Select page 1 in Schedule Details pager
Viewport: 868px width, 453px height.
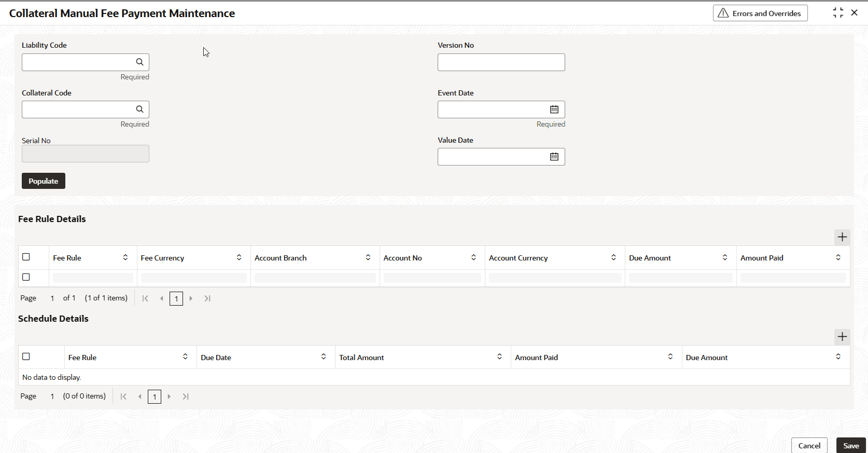(155, 397)
